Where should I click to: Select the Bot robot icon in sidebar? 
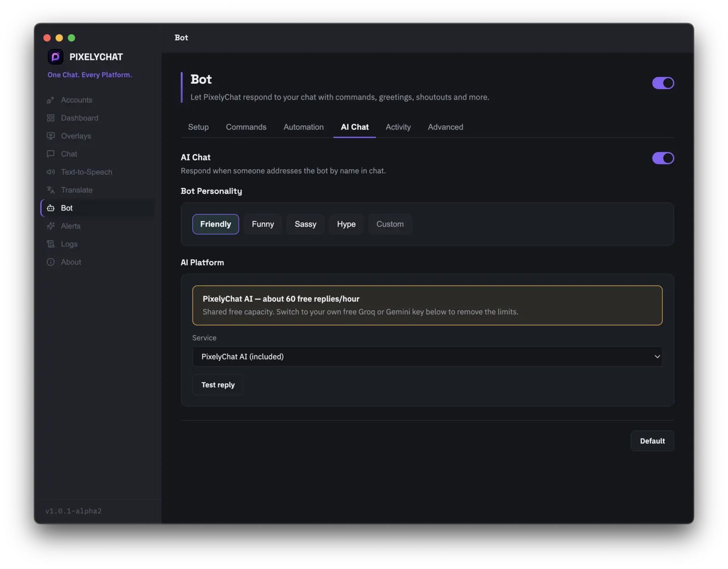(x=51, y=208)
